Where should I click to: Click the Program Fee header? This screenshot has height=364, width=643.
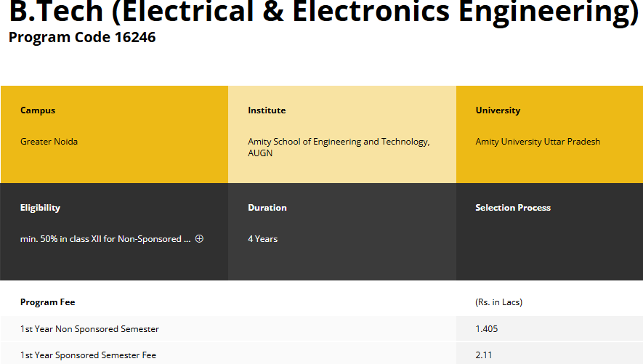(47, 302)
